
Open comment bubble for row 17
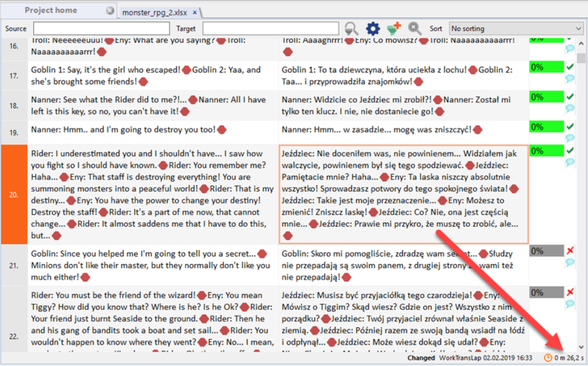click(x=570, y=78)
